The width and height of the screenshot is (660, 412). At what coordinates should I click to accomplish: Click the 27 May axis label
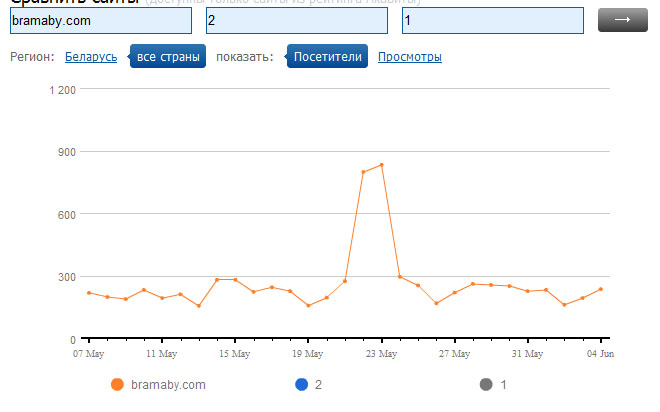tap(454, 354)
